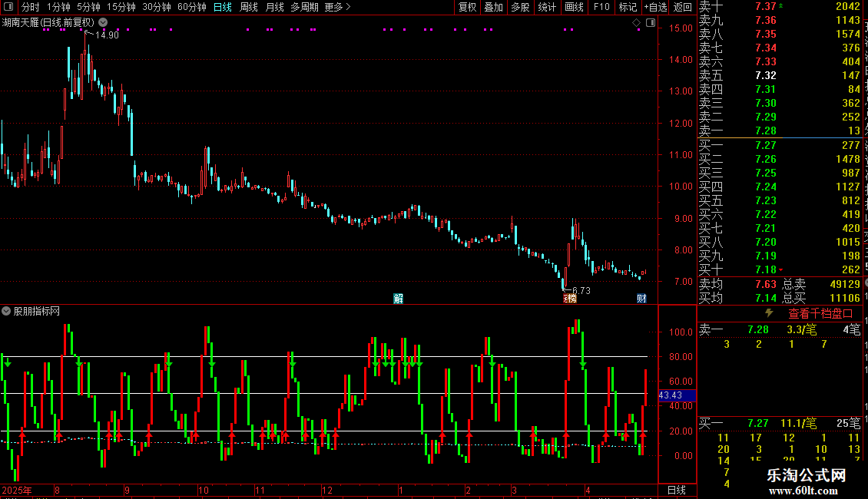Click month 4 on the time axis

pos(588,490)
